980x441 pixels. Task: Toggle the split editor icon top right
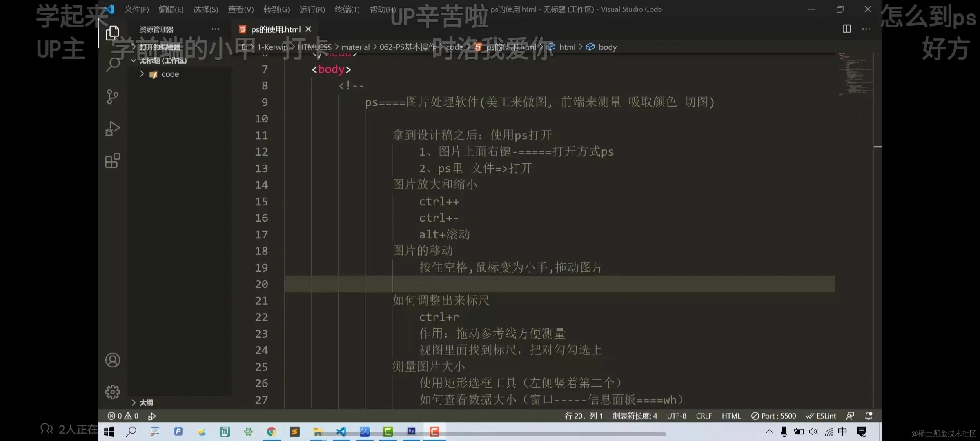[x=846, y=29]
